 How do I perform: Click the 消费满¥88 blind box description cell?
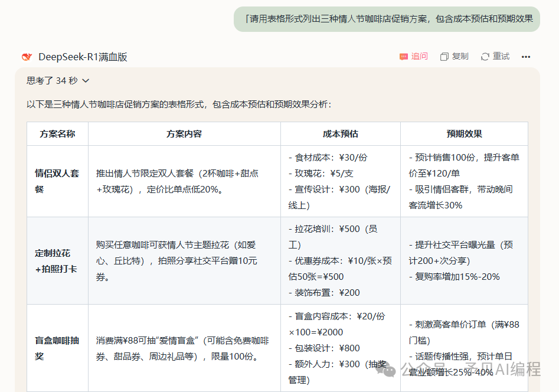184,348
